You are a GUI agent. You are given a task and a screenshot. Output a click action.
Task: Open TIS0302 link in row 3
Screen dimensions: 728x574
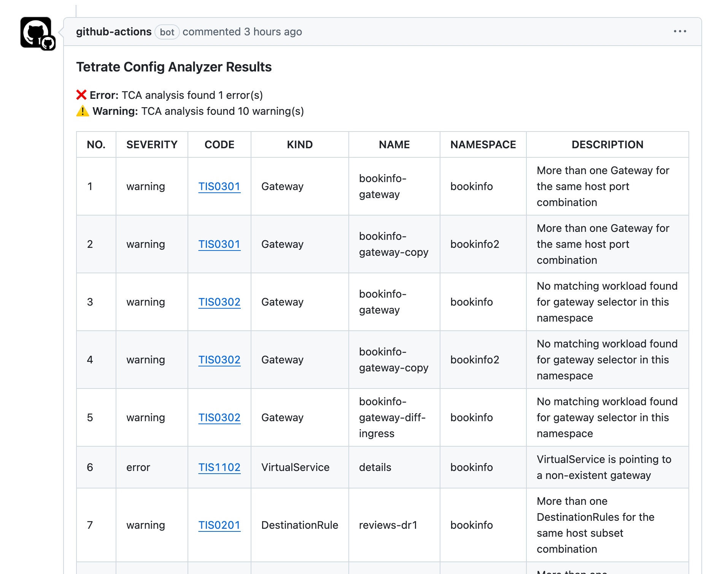pyautogui.click(x=219, y=302)
